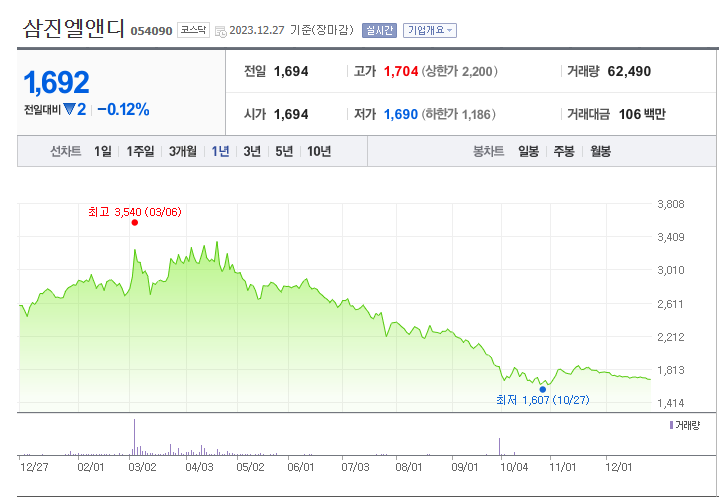This screenshot has width=719, height=497.
Task: Click the purple 거래량 legend marker
Action: [x=671, y=425]
